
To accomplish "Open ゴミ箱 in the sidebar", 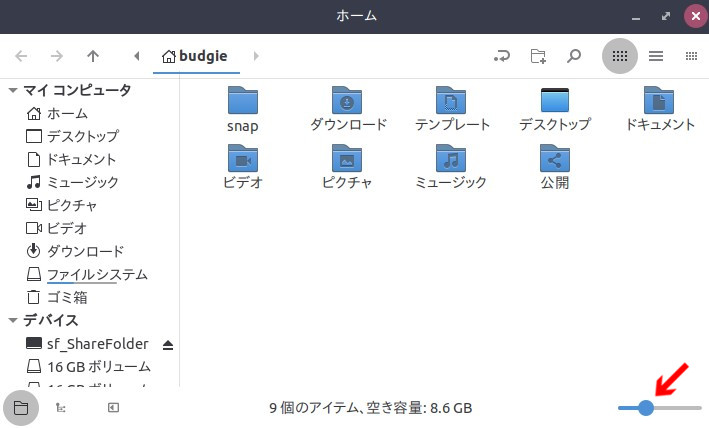I will coord(57,297).
